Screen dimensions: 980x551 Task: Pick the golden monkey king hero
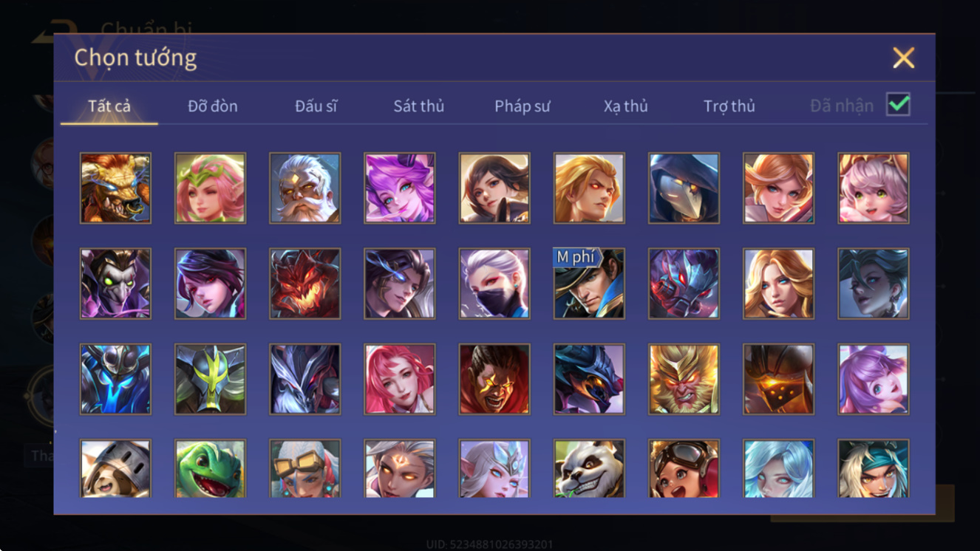684,379
